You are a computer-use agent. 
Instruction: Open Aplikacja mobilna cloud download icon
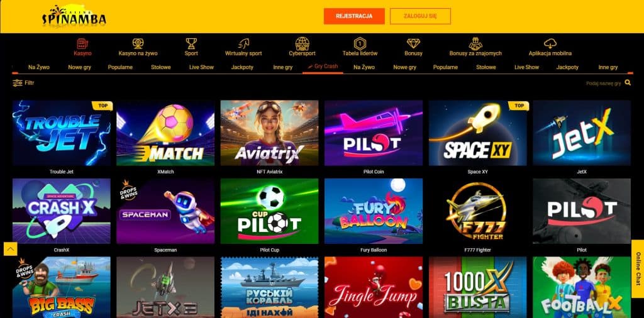[x=550, y=43]
